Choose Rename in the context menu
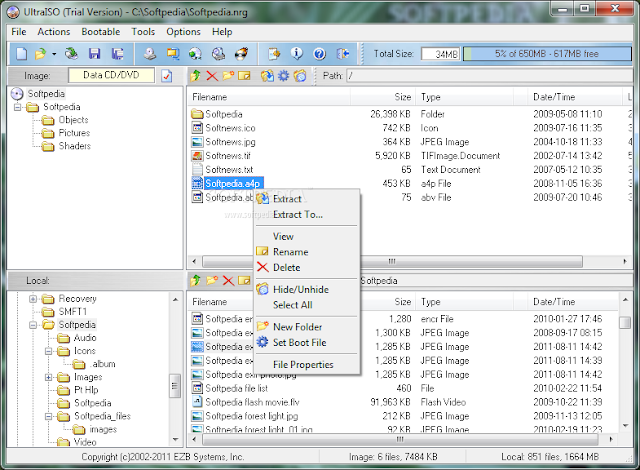 coord(307,252)
